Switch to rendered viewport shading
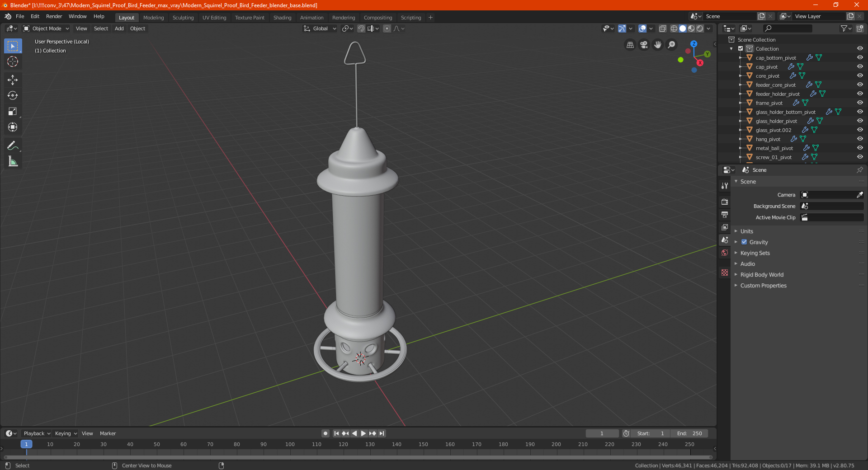 click(x=700, y=28)
